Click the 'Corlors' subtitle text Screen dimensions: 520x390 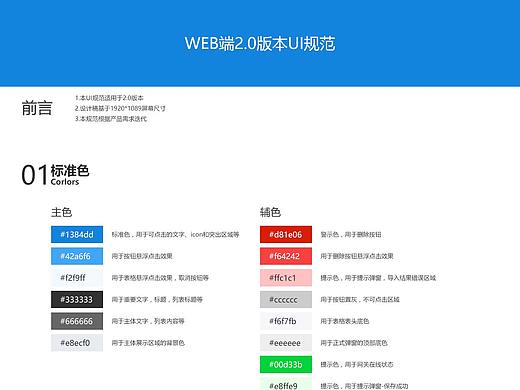tap(65, 182)
